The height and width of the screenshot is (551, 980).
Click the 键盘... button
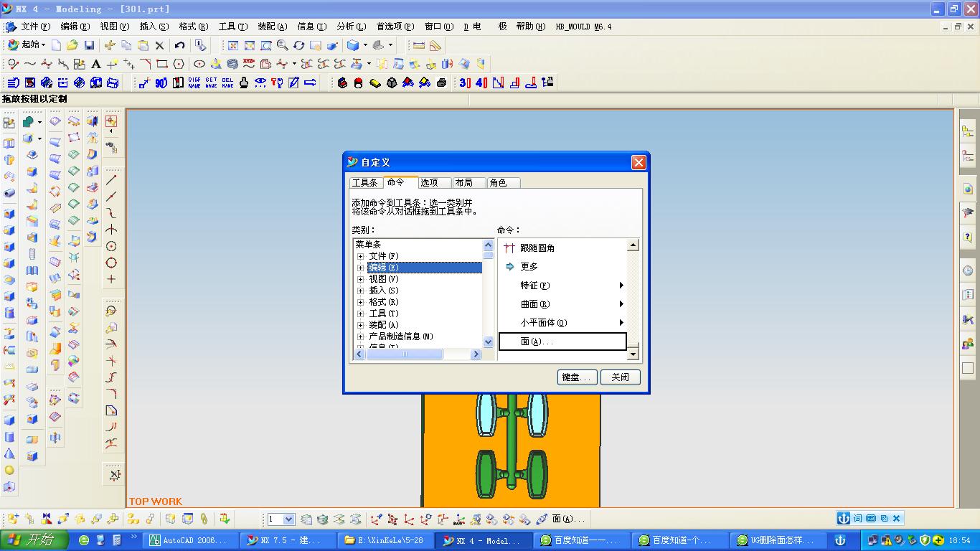point(578,377)
